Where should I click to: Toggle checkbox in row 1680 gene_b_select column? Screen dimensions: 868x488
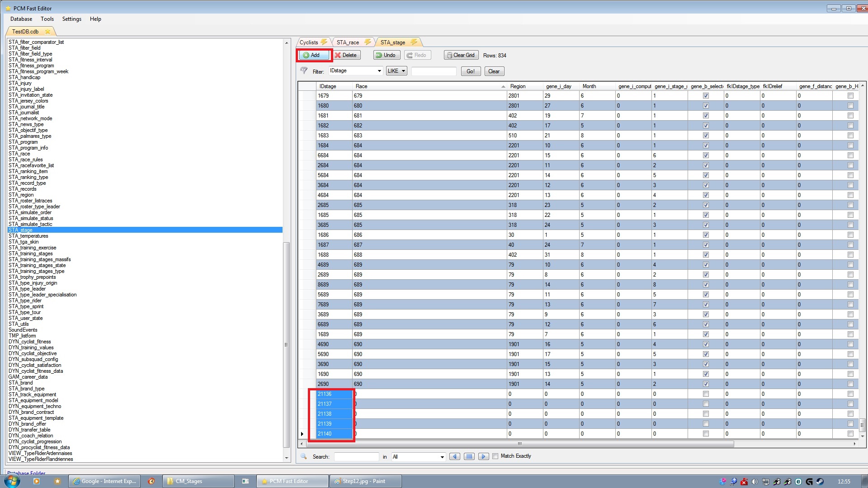click(706, 105)
